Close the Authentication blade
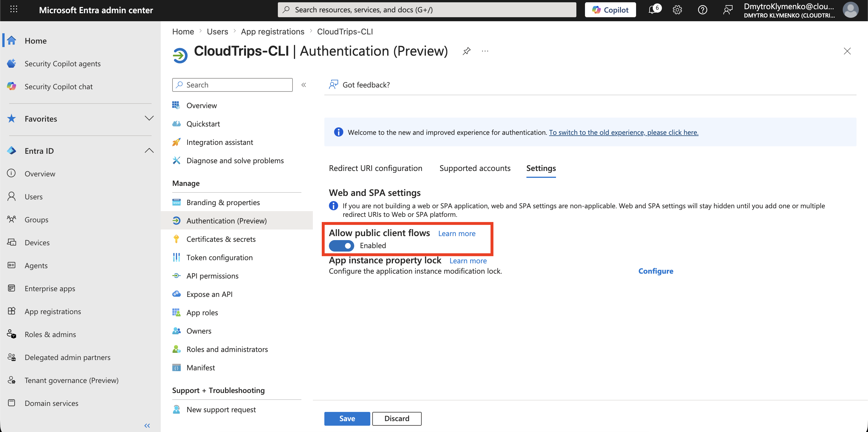 (x=847, y=51)
